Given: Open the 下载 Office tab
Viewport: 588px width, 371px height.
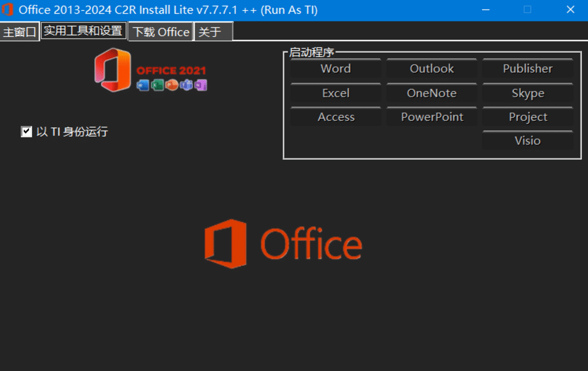Looking at the screenshot, I should (x=161, y=32).
